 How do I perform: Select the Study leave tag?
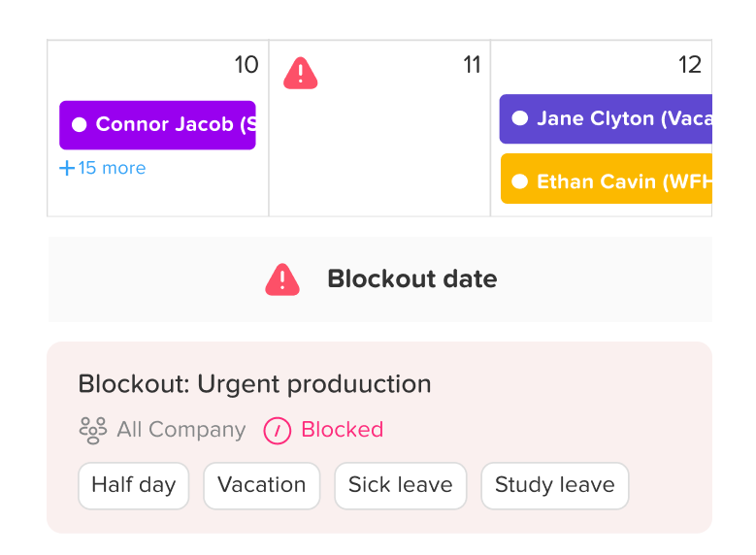(x=554, y=485)
